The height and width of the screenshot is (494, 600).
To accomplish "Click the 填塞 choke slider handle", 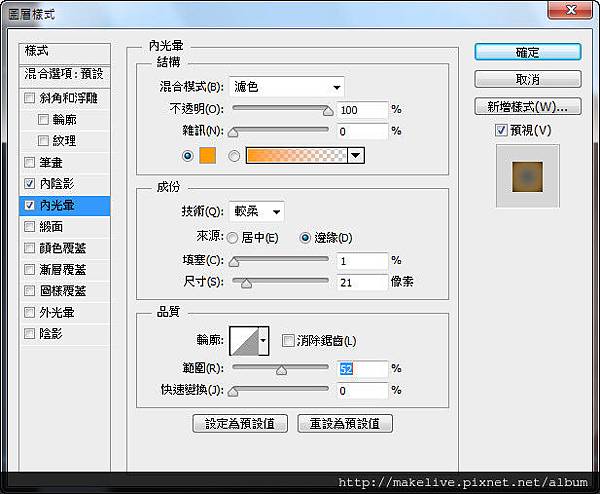I will pos(234,262).
